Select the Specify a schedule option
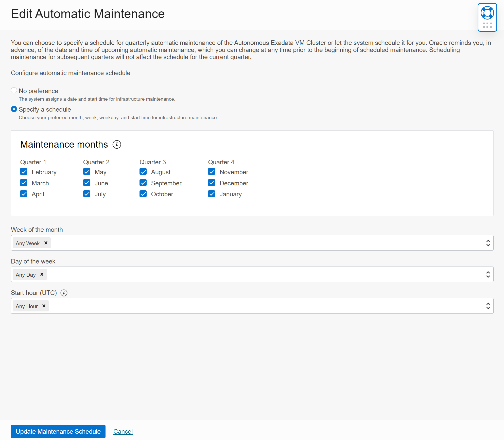 tap(14, 109)
